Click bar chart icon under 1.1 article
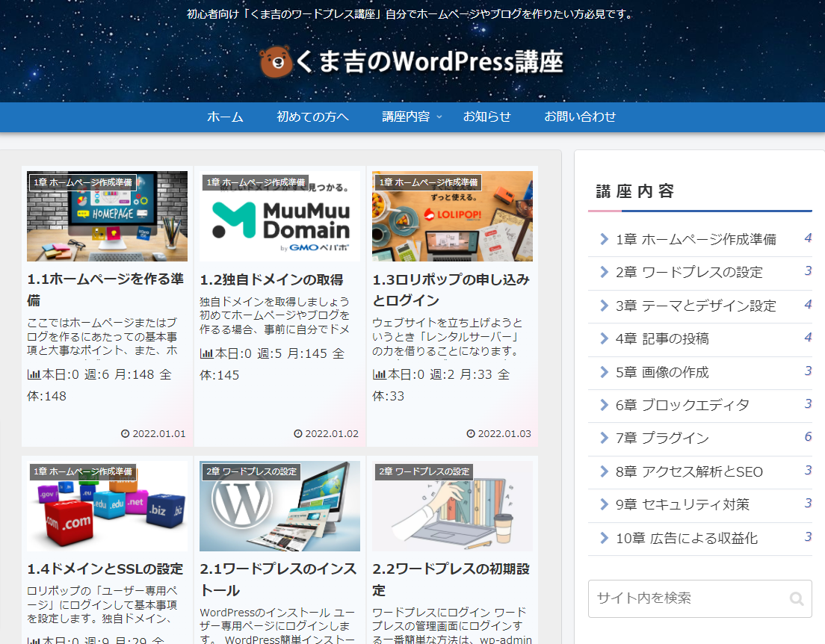This screenshot has height=644, width=825. 34,375
